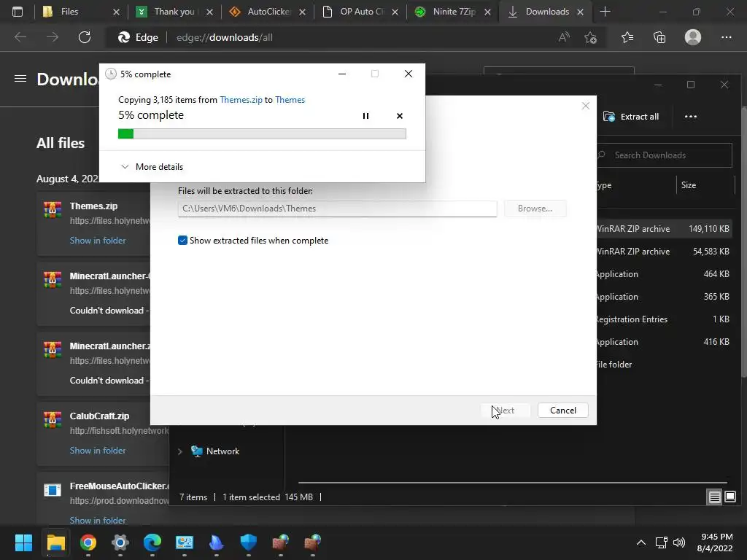Show hidden system tray icons

(641, 542)
